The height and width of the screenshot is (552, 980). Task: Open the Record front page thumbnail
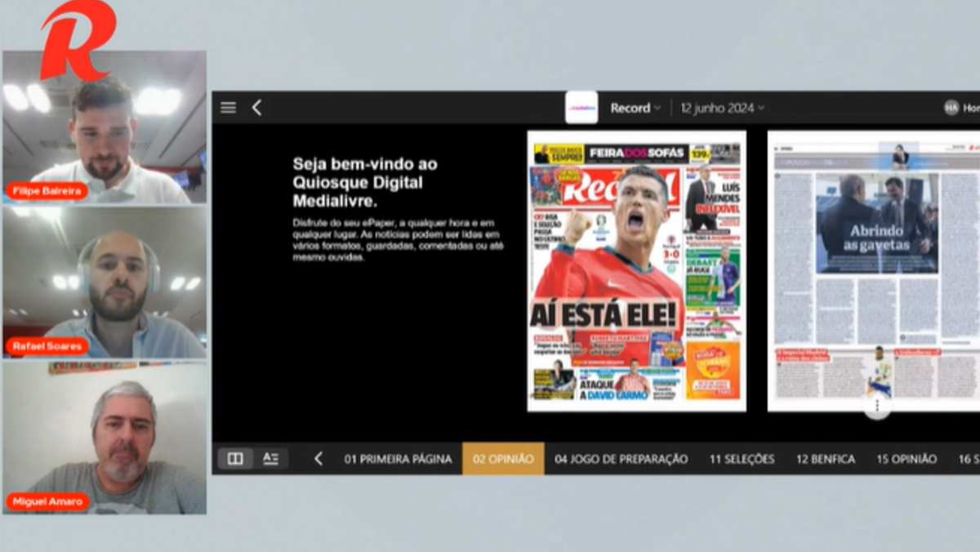[x=636, y=271]
